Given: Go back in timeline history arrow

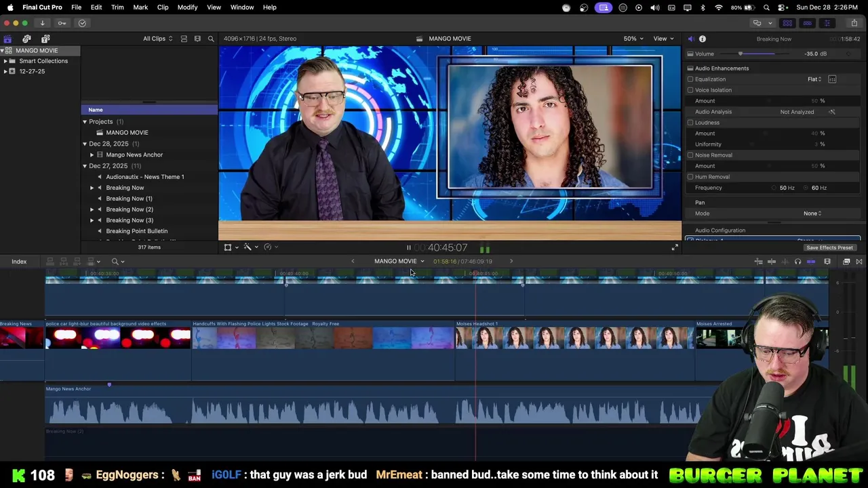Looking at the screenshot, I should point(353,262).
